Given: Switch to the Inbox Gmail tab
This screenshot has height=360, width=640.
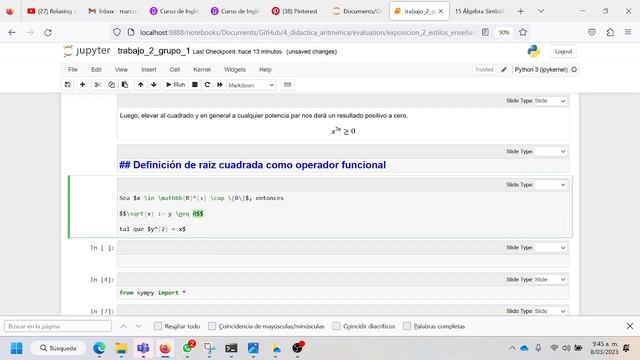Looking at the screenshot, I should coord(112,11).
